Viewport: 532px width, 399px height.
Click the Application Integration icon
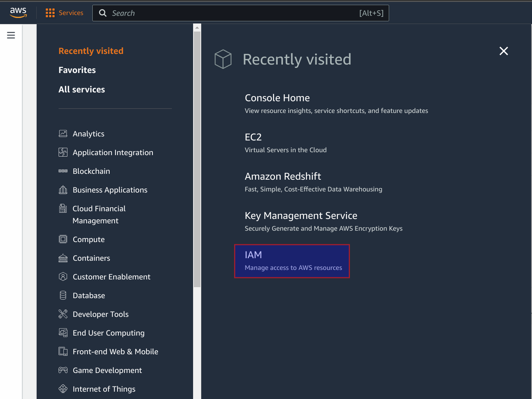[63, 152]
